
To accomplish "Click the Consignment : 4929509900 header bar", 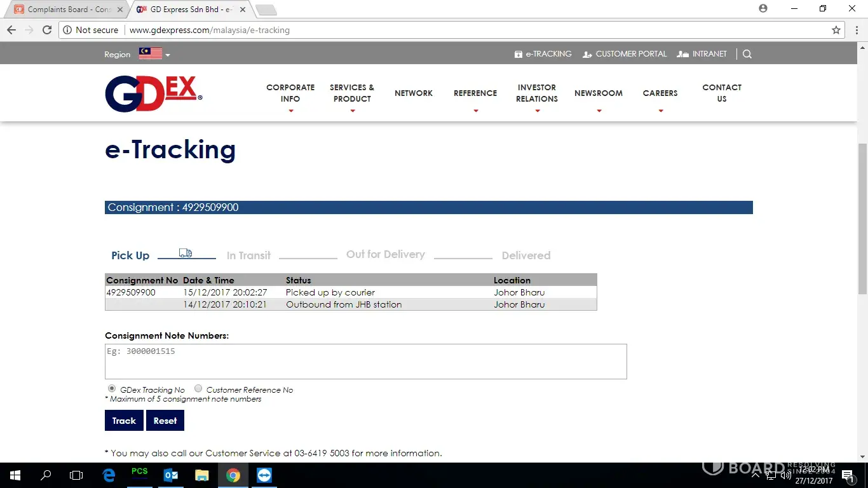I will [x=429, y=208].
